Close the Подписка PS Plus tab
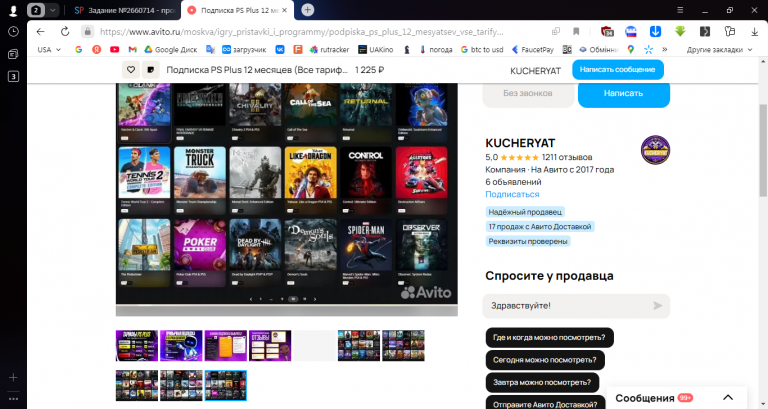This screenshot has height=409, width=768. pyautogui.click(x=285, y=10)
